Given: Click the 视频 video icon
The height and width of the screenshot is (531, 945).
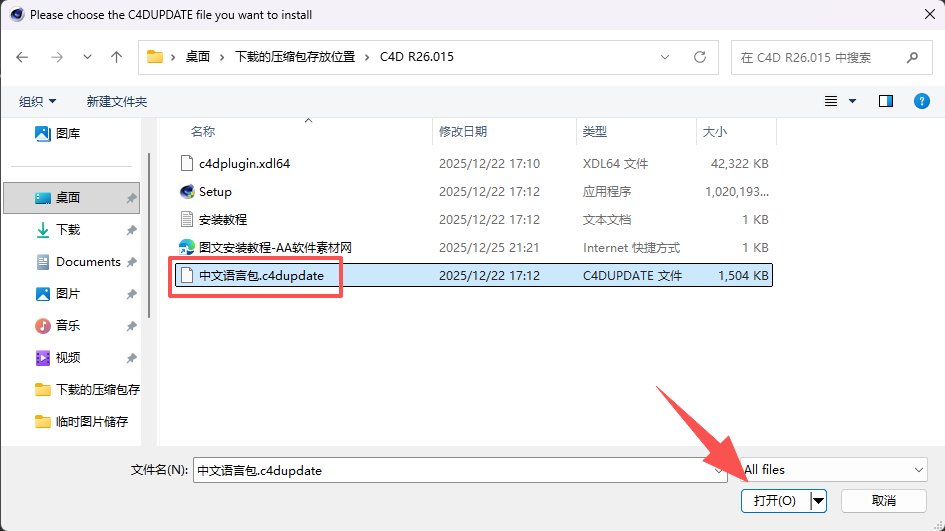Looking at the screenshot, I should tap(43, 357).
